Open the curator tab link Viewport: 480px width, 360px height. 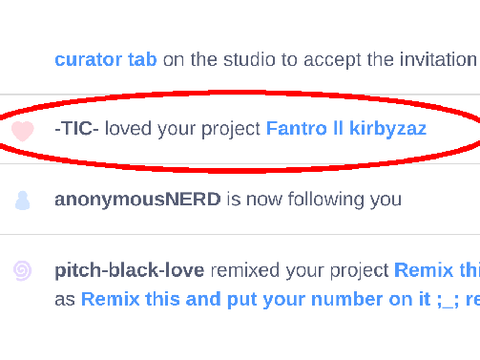point(106,60)
